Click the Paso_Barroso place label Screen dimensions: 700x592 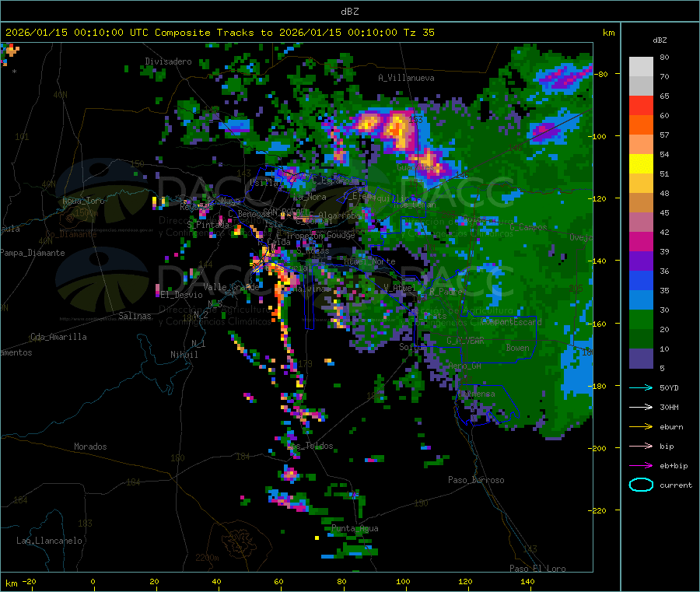point(476,480)
